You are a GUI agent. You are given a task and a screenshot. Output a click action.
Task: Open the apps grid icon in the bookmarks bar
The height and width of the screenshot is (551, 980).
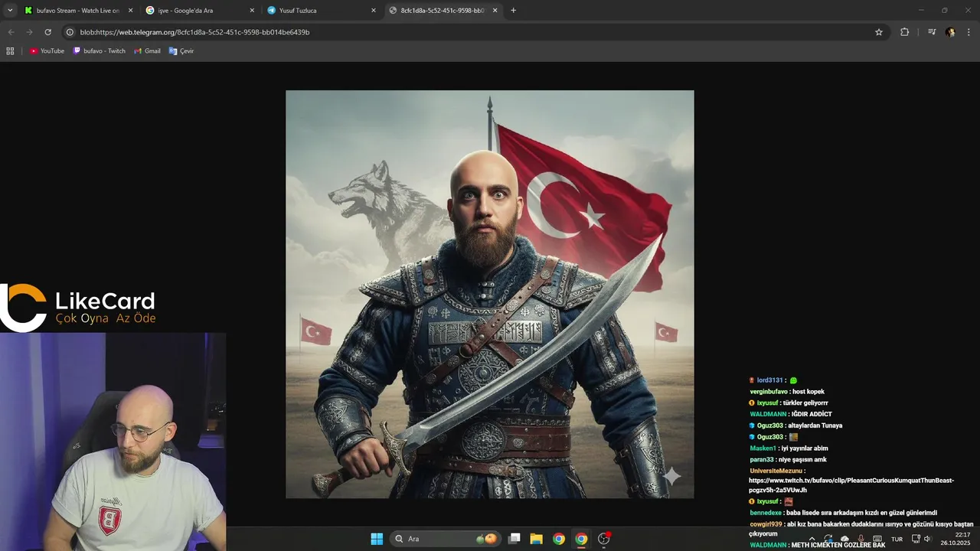[10, 51]
